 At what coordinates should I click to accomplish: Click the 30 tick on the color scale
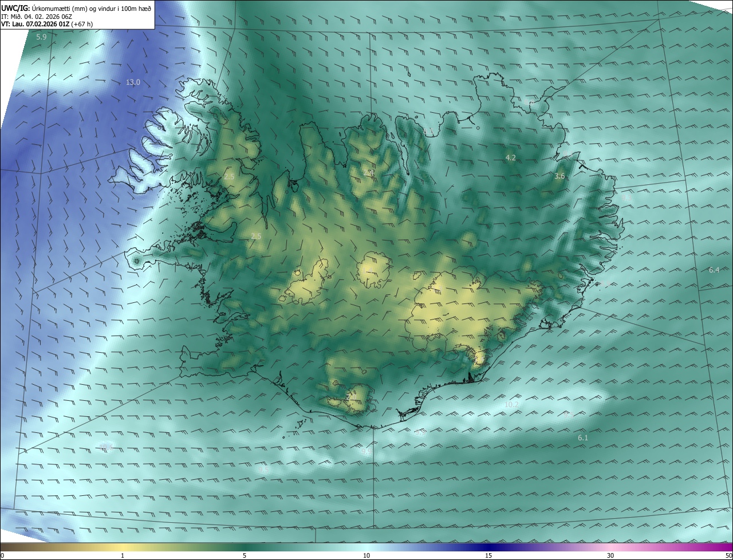610,555
